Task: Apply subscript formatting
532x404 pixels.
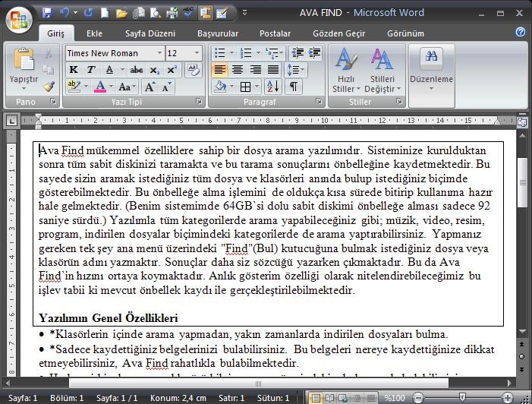Action: [154, 70]
